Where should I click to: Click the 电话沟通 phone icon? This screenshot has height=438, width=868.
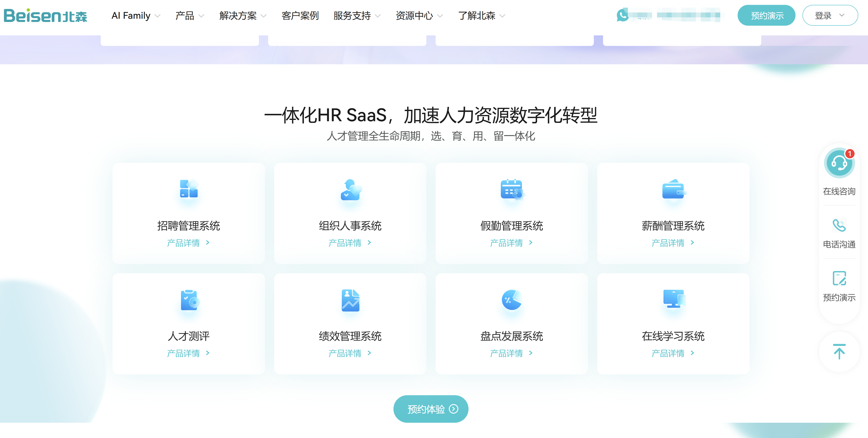839,225
